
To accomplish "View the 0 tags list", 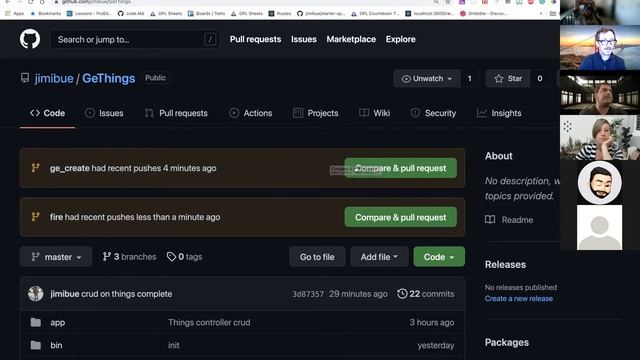I will (184, 257).
